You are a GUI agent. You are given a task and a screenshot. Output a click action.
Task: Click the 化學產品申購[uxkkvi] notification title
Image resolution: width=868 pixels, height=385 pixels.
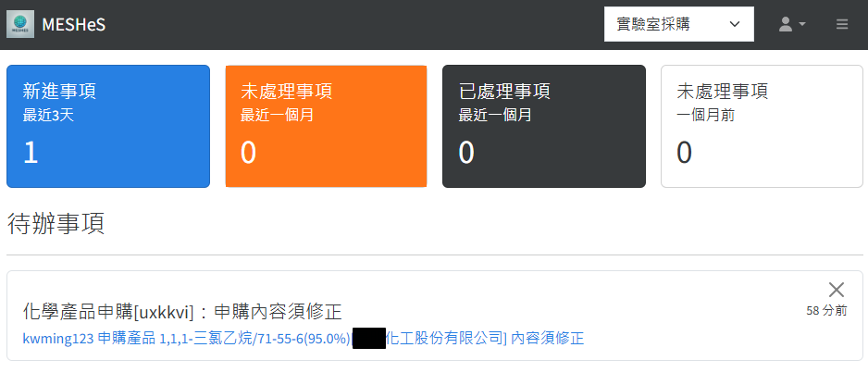pos(182,313)
